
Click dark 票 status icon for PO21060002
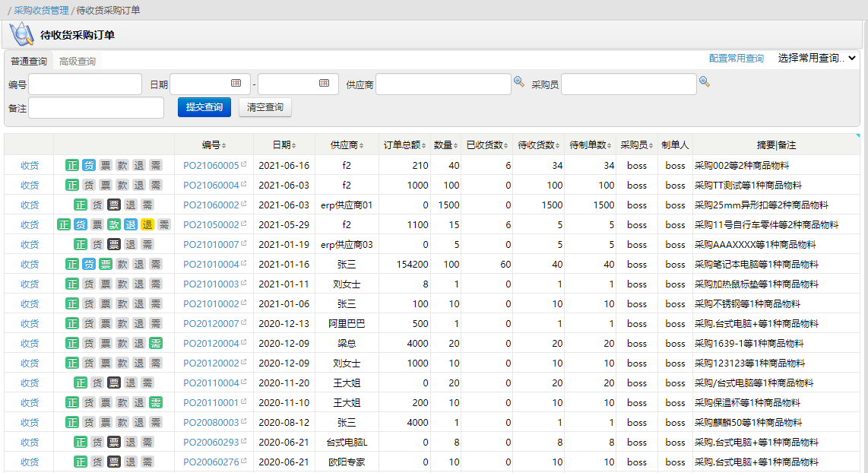(x=114, y=205)
